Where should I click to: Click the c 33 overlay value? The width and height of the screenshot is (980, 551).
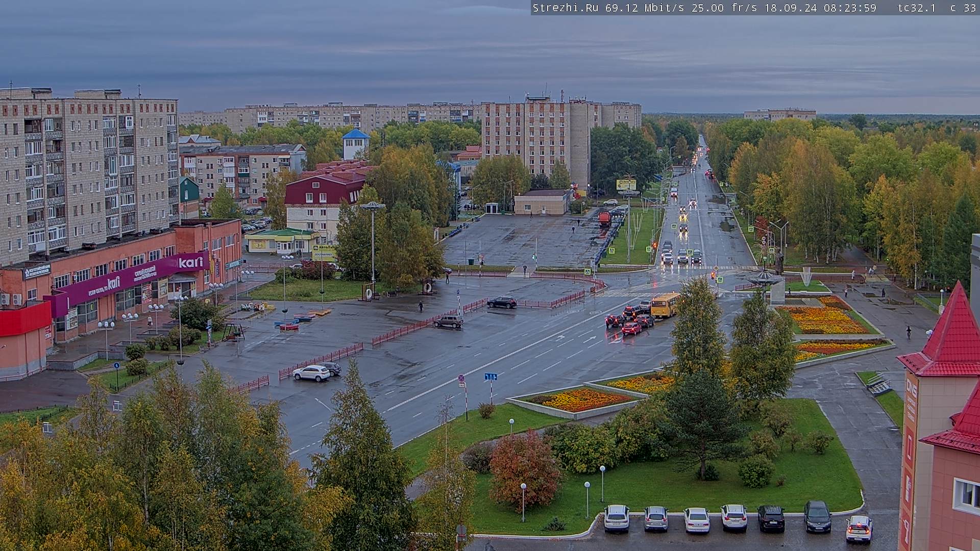[x=963, y=8]
